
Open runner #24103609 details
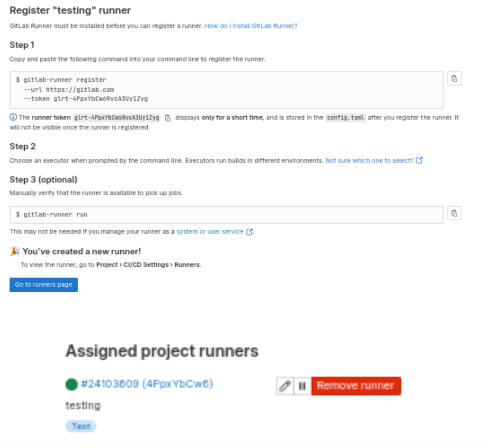147,384
